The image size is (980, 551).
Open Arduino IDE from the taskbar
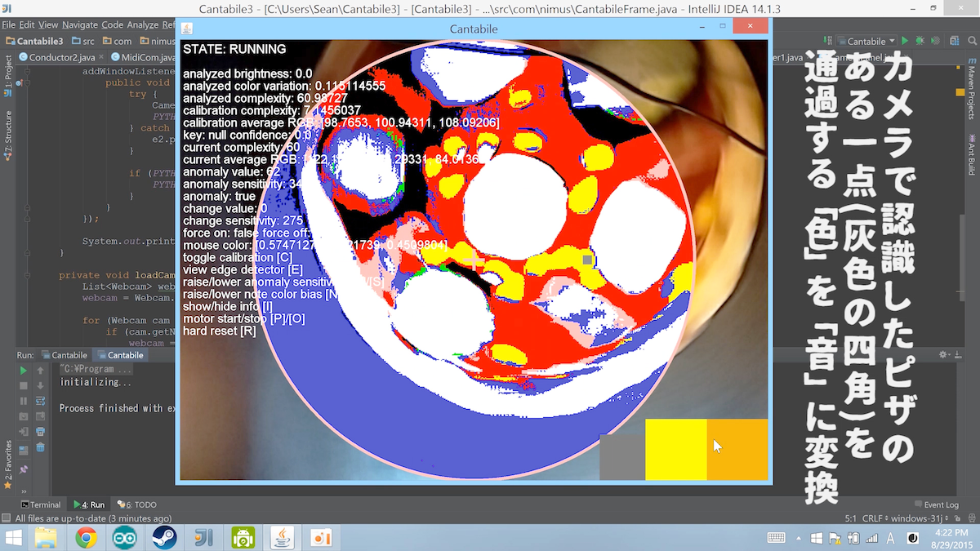pyautogui.click(x=126, y=537)
